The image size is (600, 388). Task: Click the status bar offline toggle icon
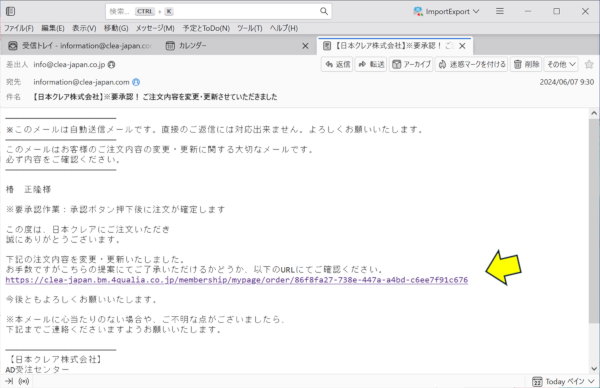pyautogui.click(x=9, y=381)
